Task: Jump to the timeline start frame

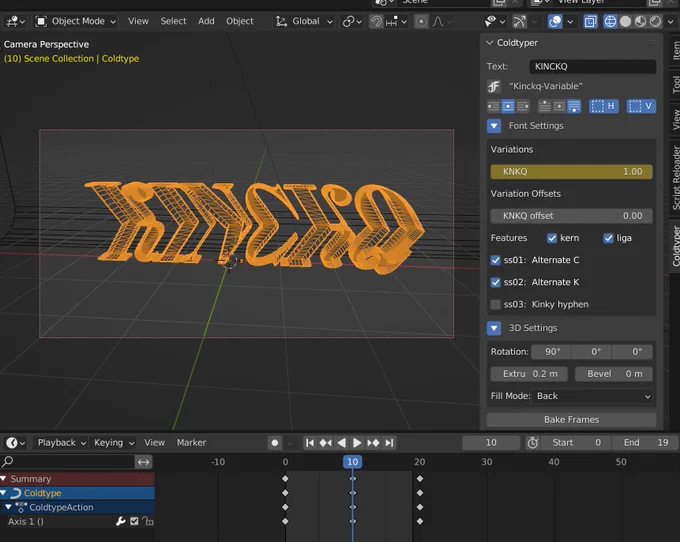Action: [x=310, y=443]
